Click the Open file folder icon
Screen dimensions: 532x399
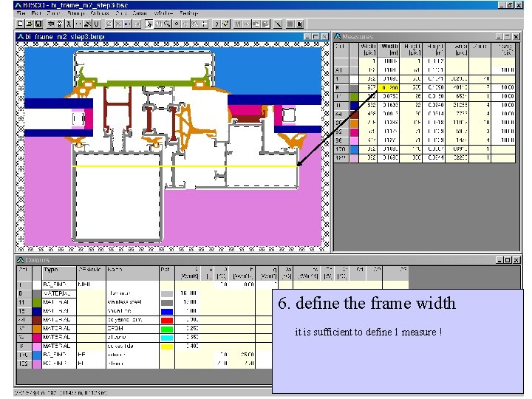point(30,24)
